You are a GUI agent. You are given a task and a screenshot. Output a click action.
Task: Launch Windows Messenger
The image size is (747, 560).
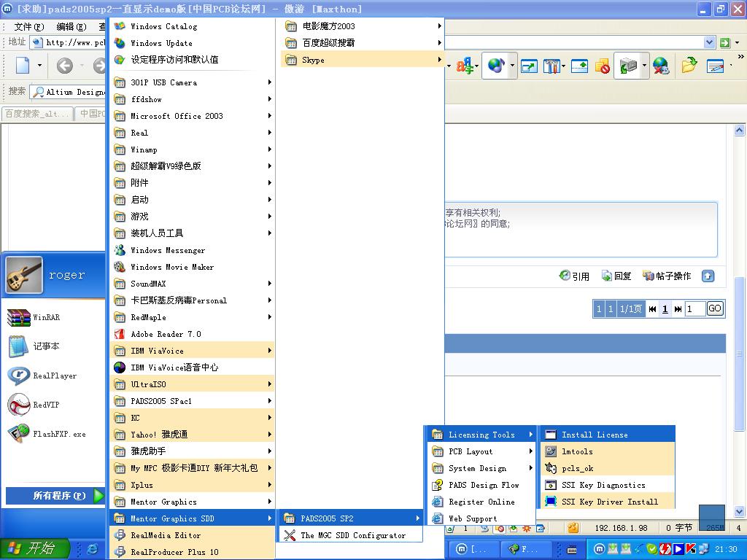(x=193, y=250)
